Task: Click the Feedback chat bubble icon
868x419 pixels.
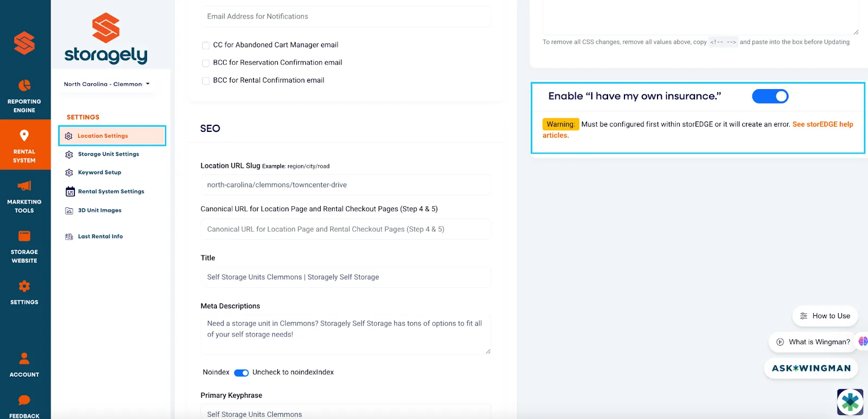Action: click(x=24, y=401)
